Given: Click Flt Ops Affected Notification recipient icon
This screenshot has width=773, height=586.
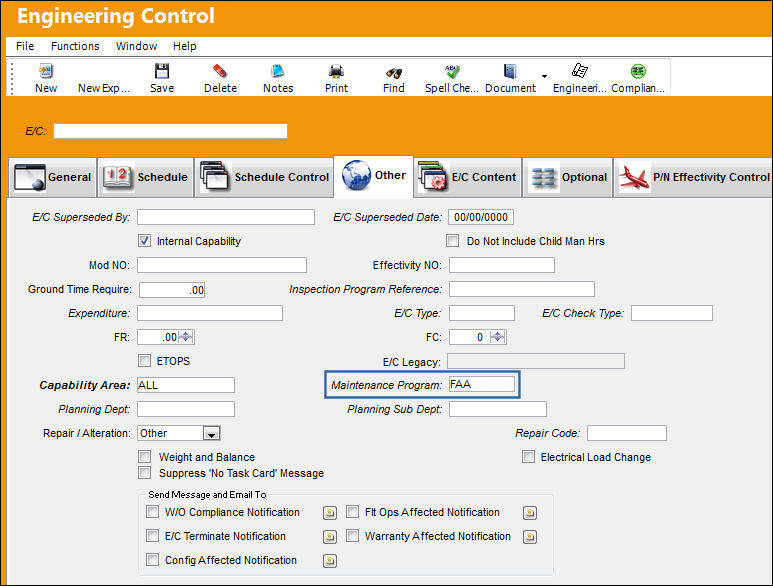Looking at the screenshot, I should click(x=530, y=513).
